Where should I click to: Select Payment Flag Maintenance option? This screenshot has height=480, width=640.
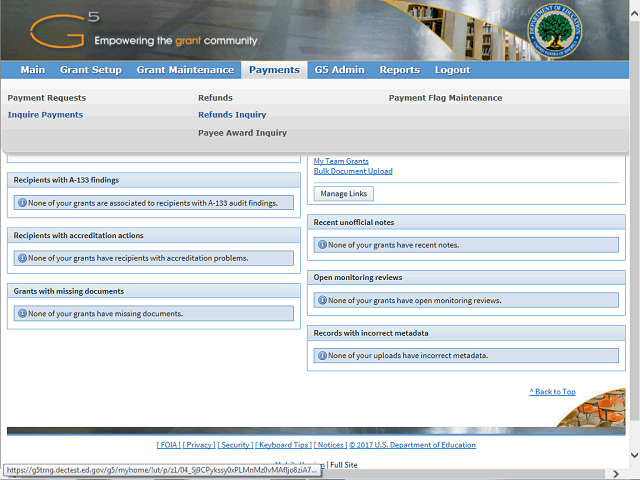[x=445, y=98]
